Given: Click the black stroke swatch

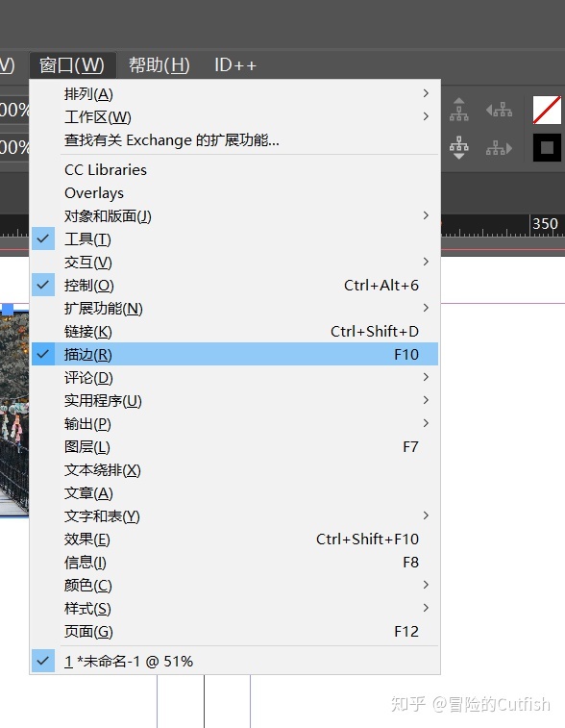Looking at the screenshot, I should tap(547, 148).
